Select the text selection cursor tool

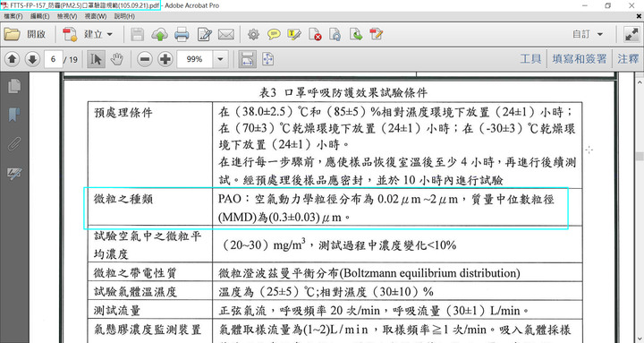coord(96,59)
